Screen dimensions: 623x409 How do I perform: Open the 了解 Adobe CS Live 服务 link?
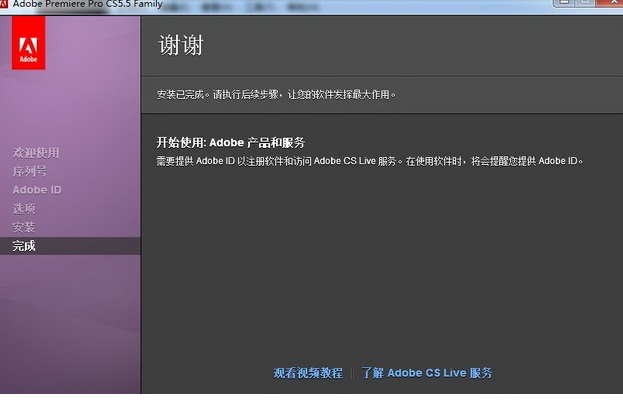[x=427, y=373]
